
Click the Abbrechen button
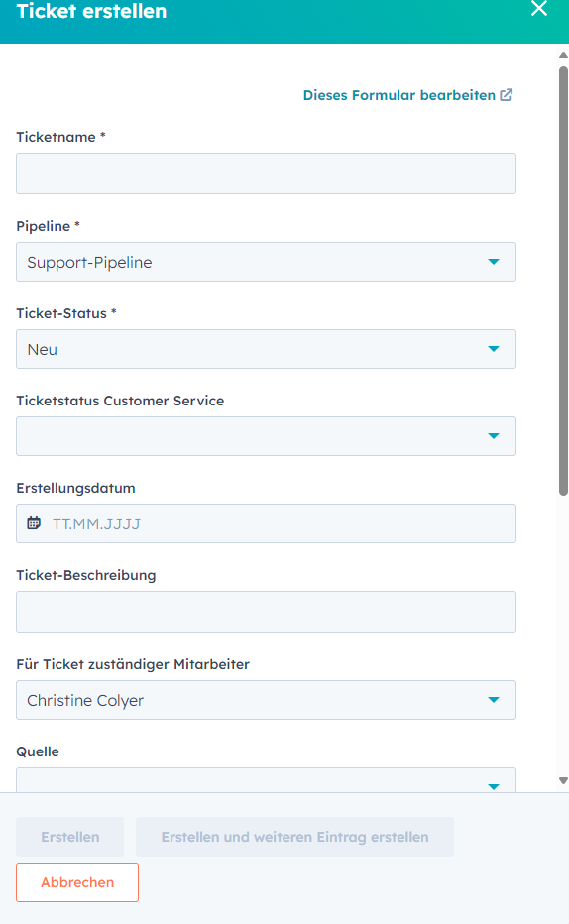[77, 882]
